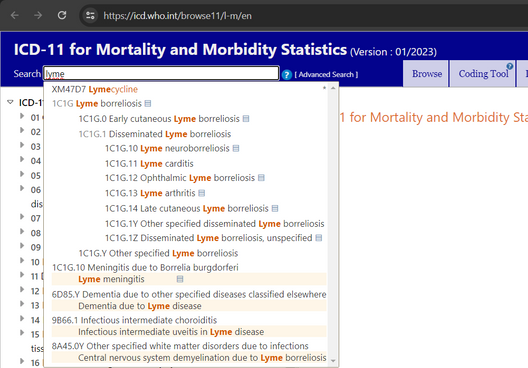Open details icon for Early cutaneous Lyme borreliosis
This screenshot has height=368, width=528.
click(x=246, y=119)
